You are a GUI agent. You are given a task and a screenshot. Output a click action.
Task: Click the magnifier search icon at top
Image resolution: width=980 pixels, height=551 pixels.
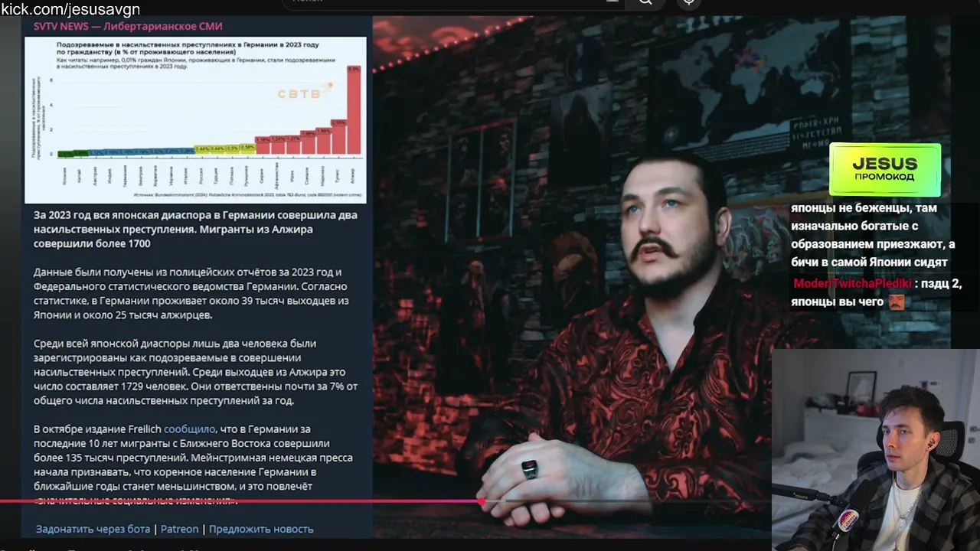click(x=645, y=2)
